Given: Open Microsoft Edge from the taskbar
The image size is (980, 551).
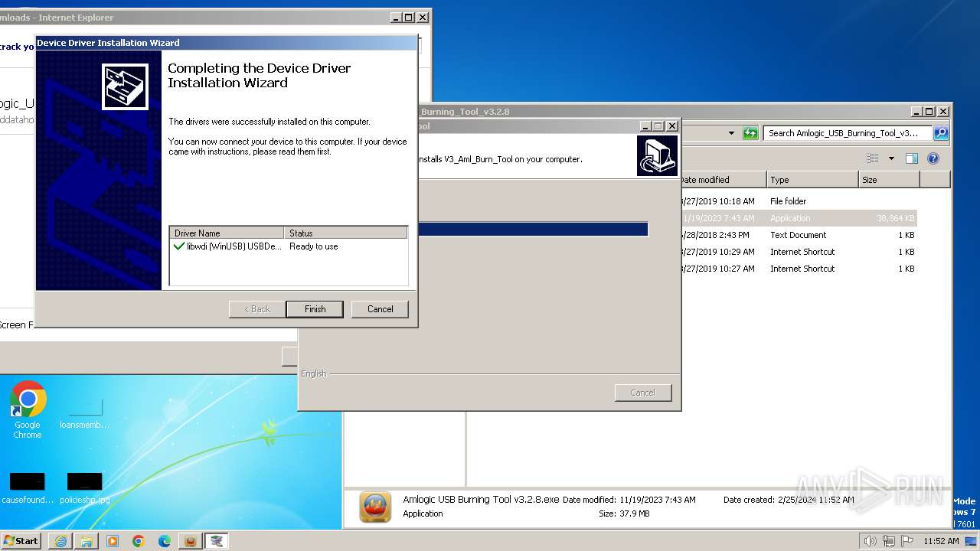Looking at the screenshot, I should coord(165,541).
